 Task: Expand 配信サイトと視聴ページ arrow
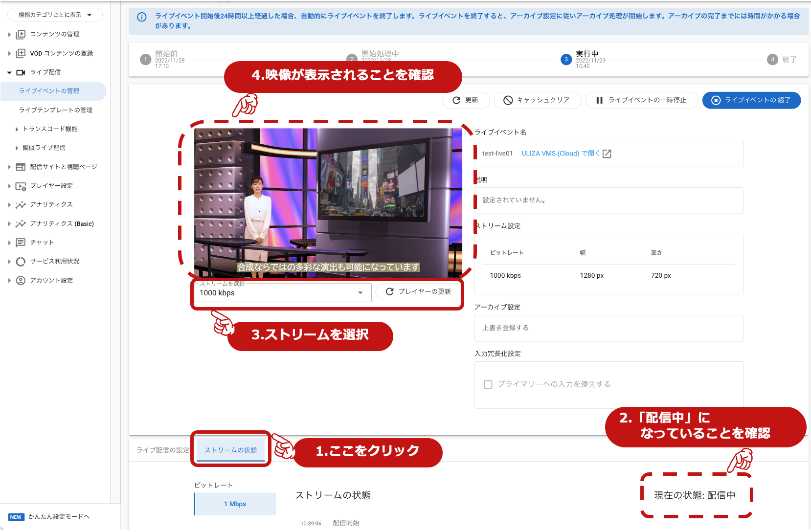(x=9, y=167)
